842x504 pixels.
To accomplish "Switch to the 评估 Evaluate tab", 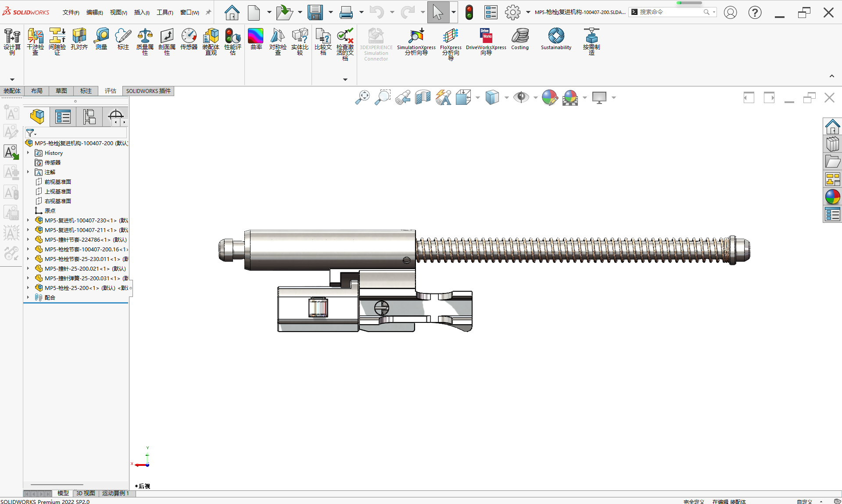I will coord(111,91).
